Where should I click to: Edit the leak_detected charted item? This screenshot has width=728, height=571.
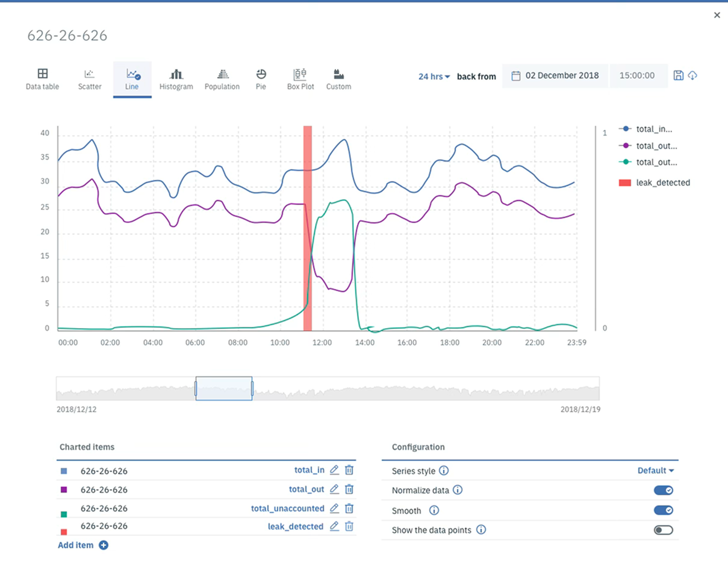click(335, 526)
